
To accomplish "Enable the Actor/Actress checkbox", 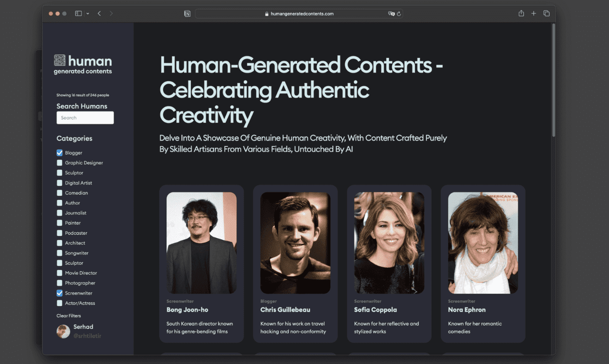I will pyautogui.click(x=59, y=303).
